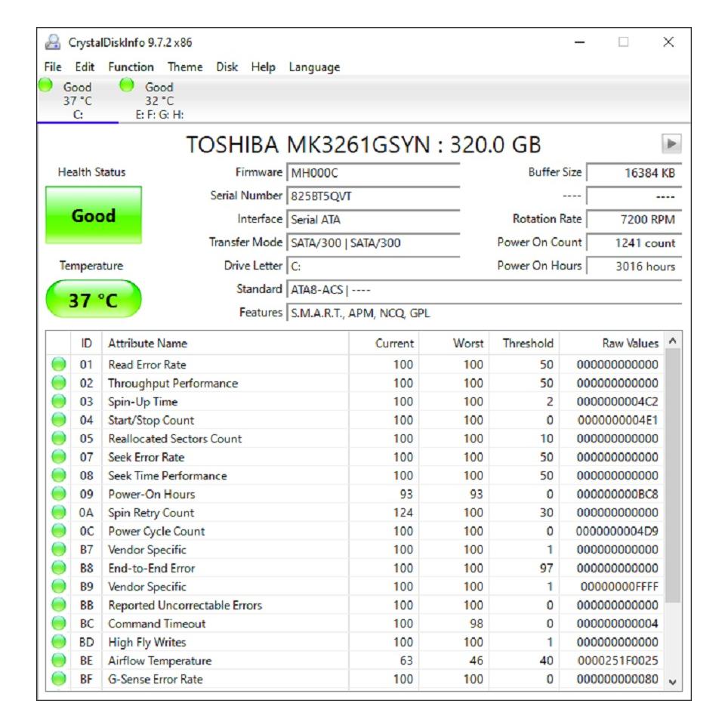Click status circle for Reallocated Sectors Count
This screenshot has width=728, height=728.
click(59, 439)
